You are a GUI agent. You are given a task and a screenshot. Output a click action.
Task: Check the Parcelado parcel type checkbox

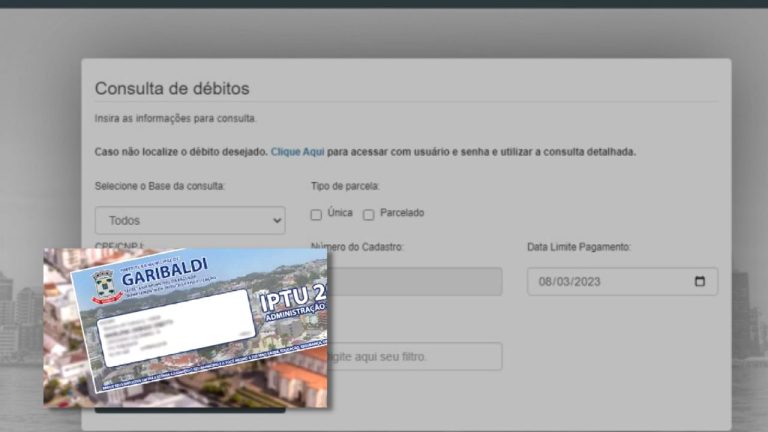coord(369,215)
